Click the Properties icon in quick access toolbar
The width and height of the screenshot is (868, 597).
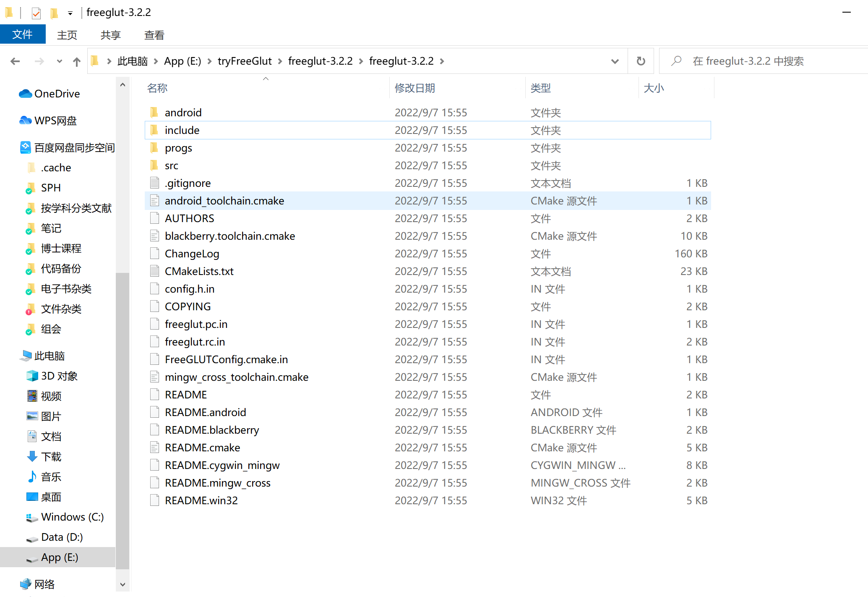coord(36,13)
